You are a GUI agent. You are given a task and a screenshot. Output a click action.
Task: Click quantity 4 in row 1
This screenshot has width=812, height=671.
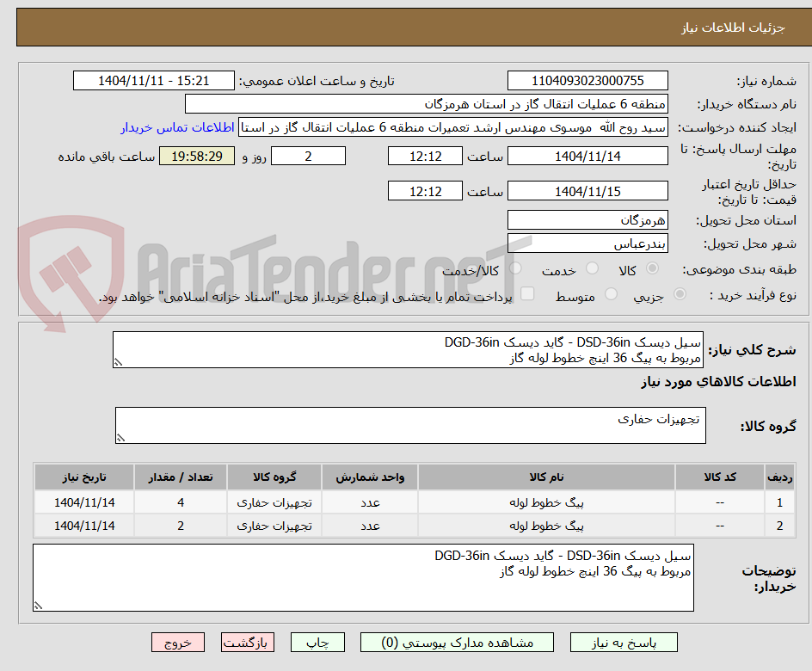click(x=181, y=502)
